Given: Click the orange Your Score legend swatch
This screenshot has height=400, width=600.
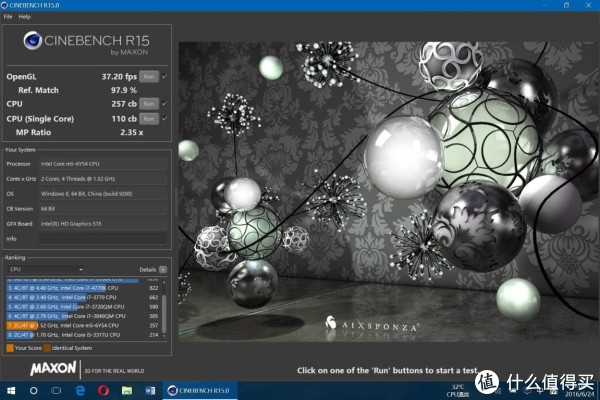Looking at the screenshot, I should 10,348.
